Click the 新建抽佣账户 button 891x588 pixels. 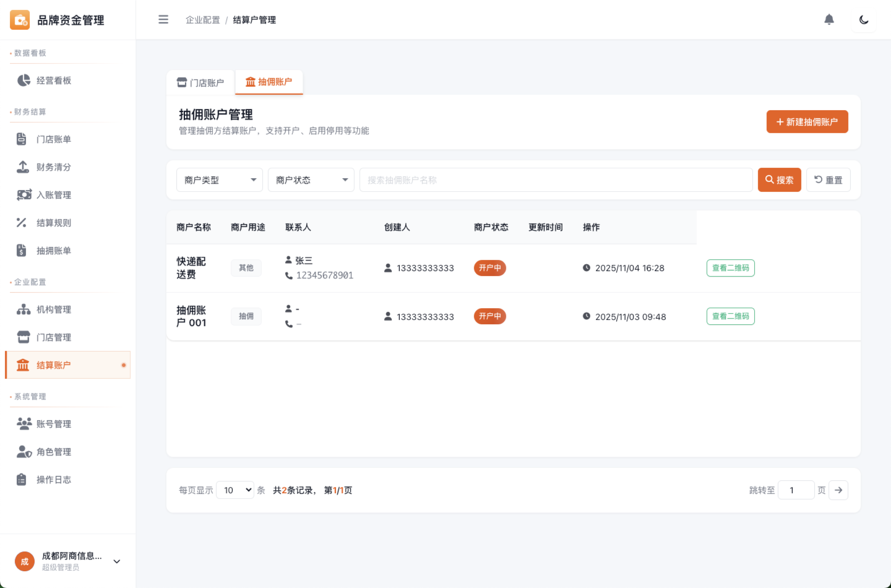807,122
